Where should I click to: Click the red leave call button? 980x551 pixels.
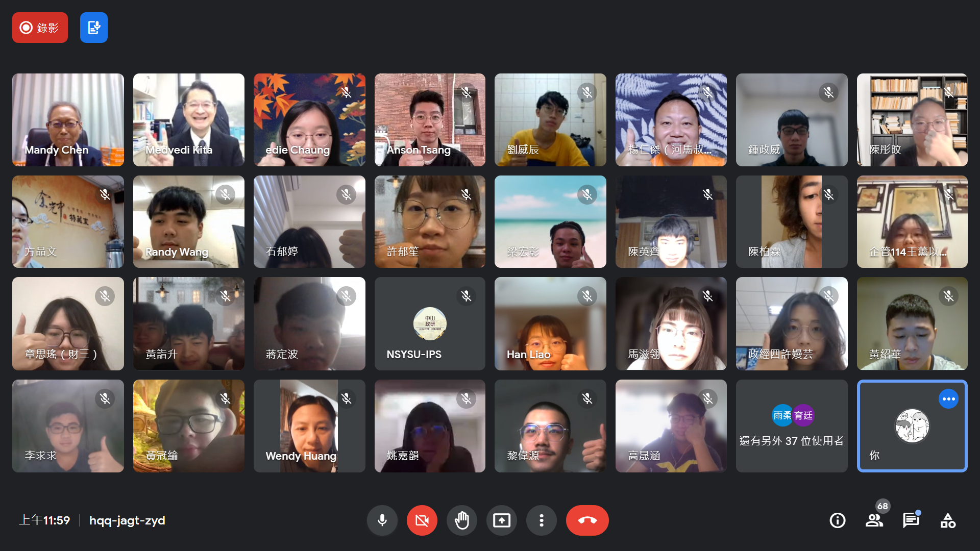tap(587, 520)
